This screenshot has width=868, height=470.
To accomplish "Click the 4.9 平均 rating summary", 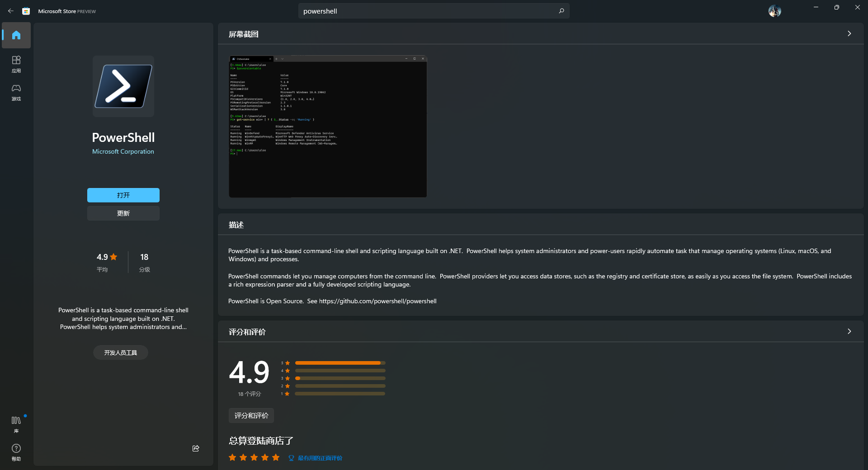I will (107, 262).
